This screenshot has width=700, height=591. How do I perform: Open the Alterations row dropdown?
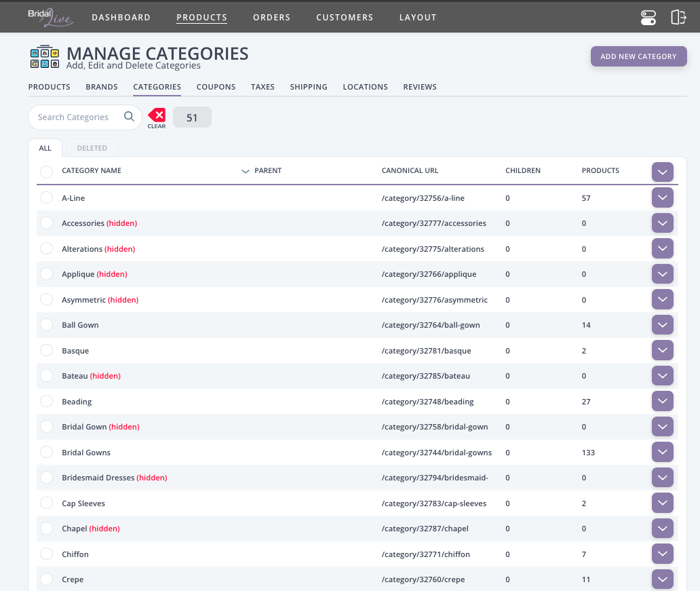point(663,248)
